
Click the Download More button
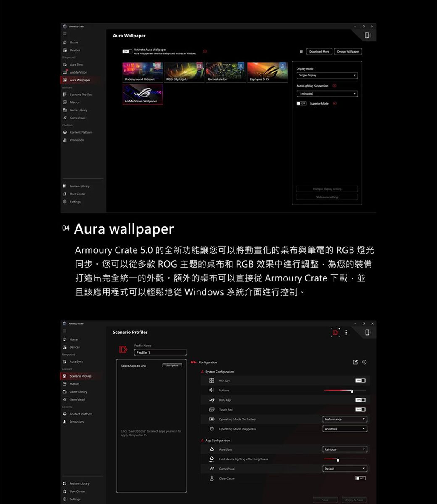(319, 51)
